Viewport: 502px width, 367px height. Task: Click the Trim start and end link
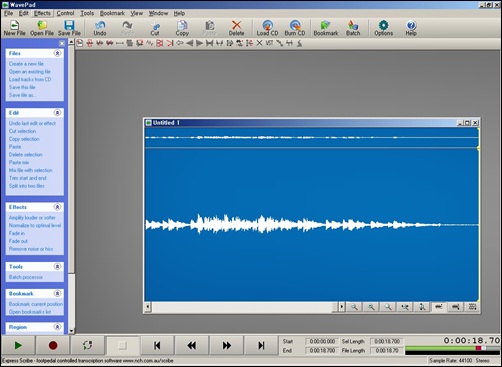[x=28, y=178]
